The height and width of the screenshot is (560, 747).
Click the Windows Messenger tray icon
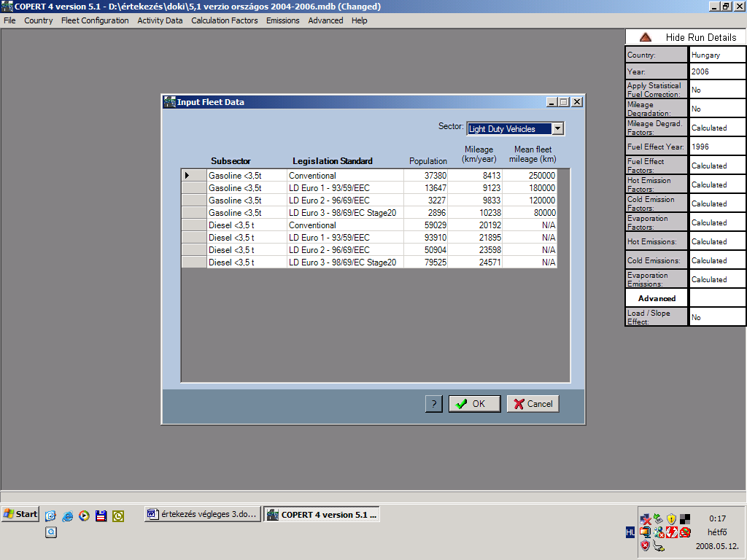[659, 532]
